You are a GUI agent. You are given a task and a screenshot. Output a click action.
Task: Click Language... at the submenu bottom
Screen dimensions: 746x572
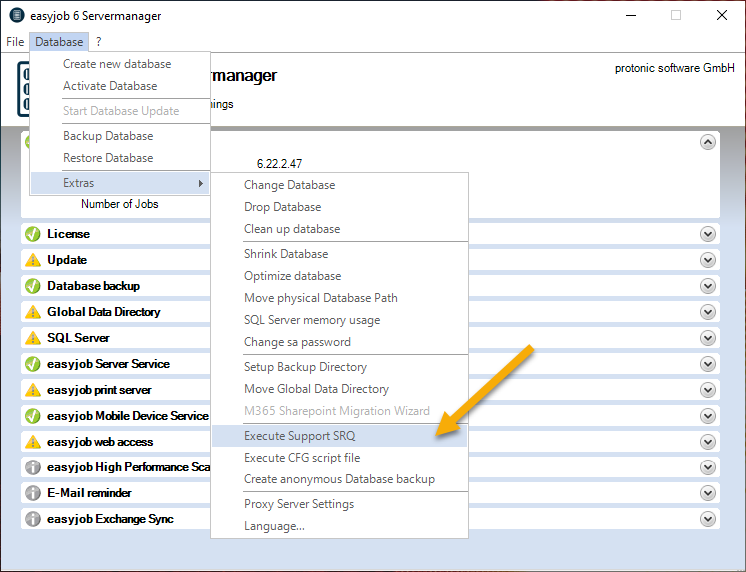274,526
